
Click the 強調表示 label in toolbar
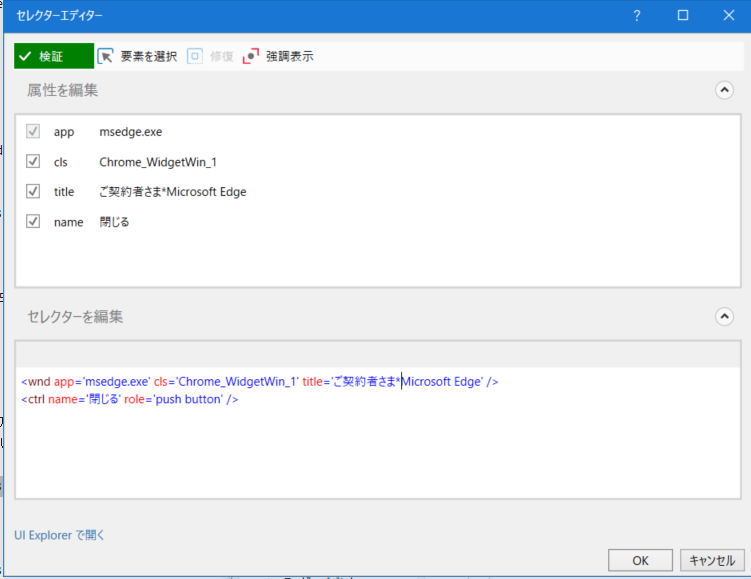(290, 57)
